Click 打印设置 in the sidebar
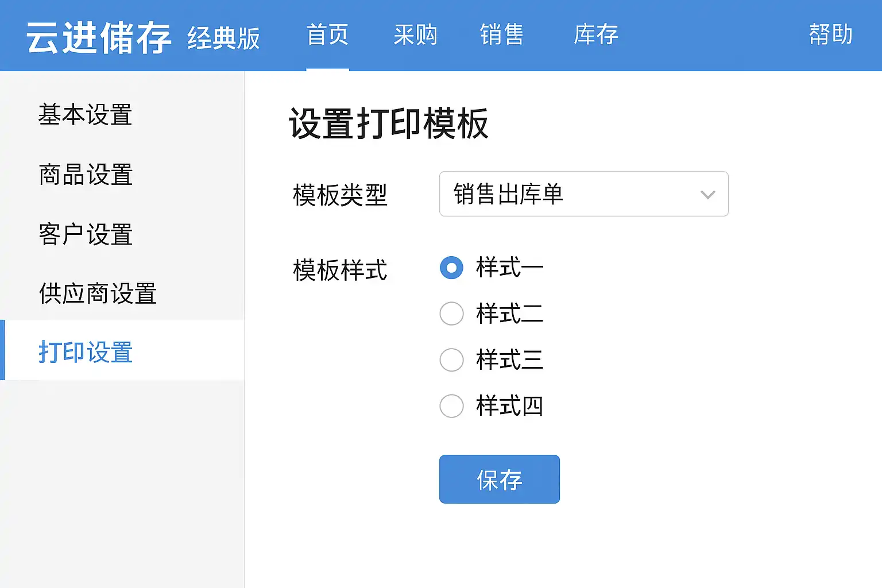 86,352
